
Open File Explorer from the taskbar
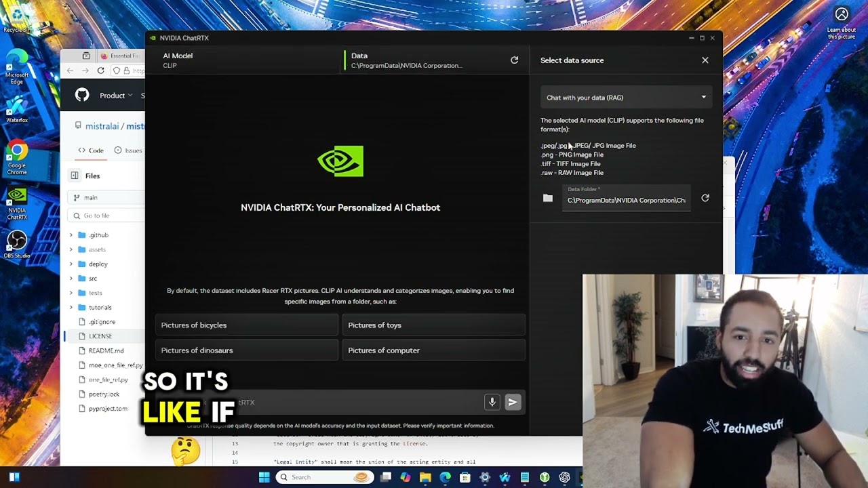coord(425,477)
